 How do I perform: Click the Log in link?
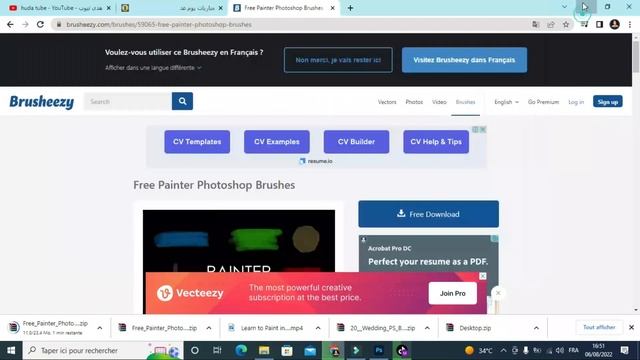(x=576, y=102)
